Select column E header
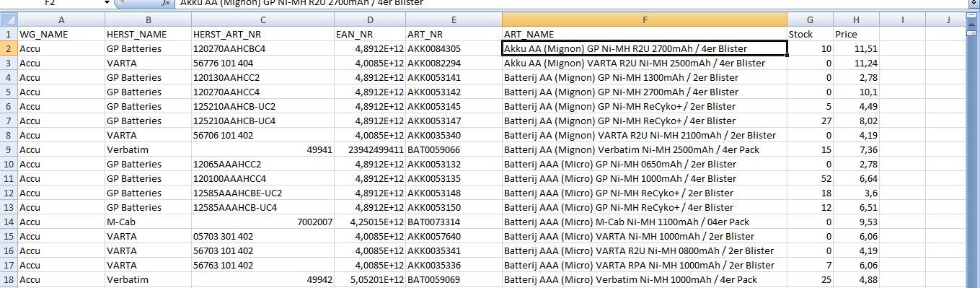Image resolution: width=980 pixels, height=288 pixels. tap(454, 20)
